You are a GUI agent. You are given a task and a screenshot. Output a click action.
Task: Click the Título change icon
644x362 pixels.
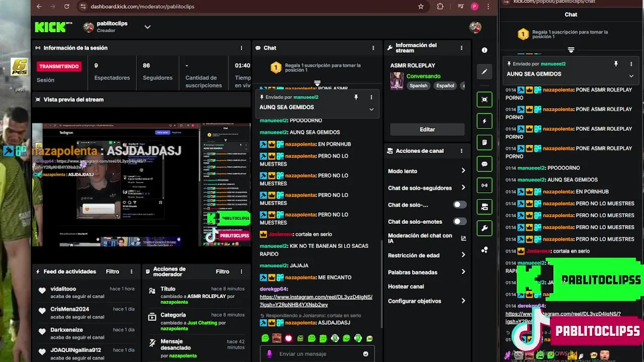tap(152, 291)
